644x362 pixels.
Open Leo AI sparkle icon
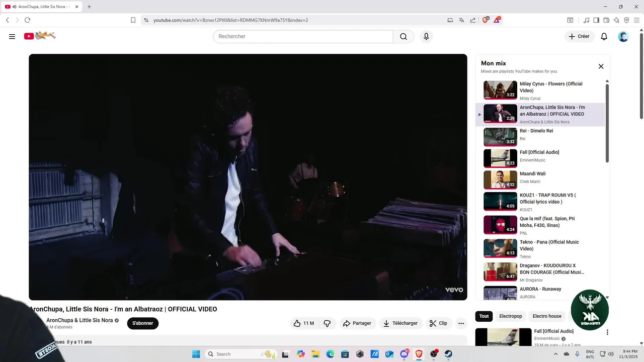point(616,20)
